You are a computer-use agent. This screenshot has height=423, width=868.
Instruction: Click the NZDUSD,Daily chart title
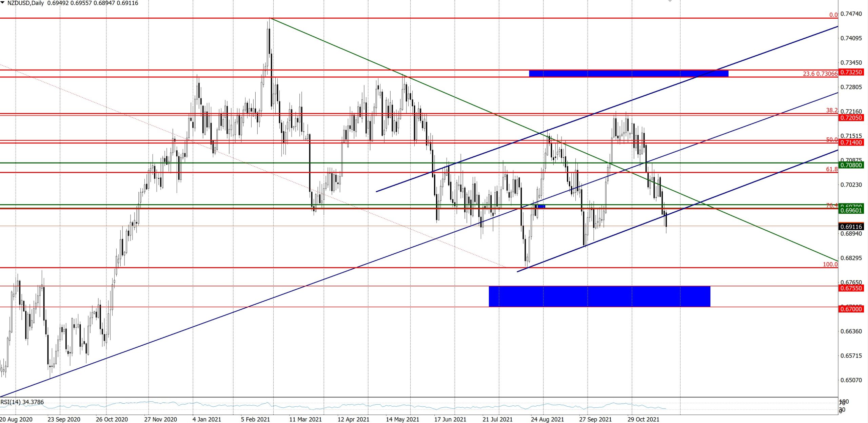pyautogui.click(x=26, y=3)
